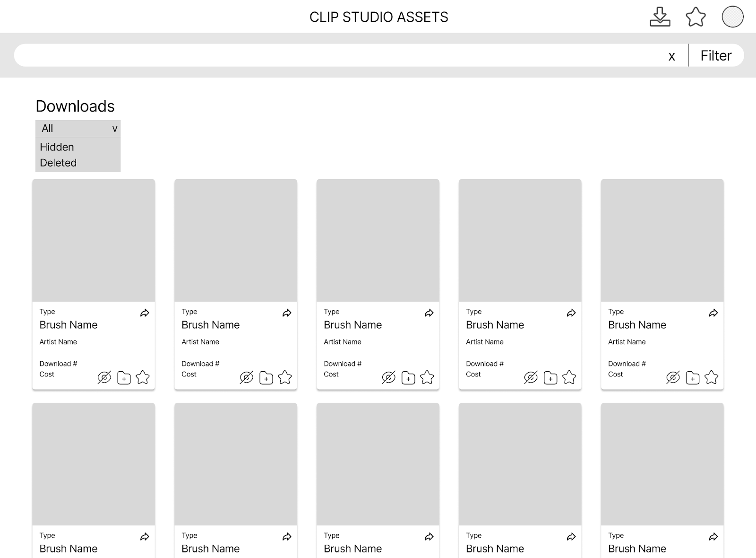Open the third top-row card thumbnail
Screen dimensions: 756x558
[378, 240]
